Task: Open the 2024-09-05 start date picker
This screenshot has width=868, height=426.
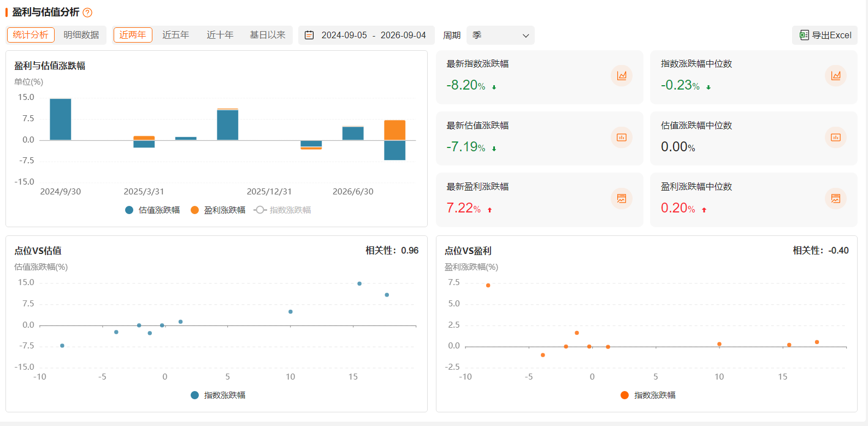Action: click(344, 35)
